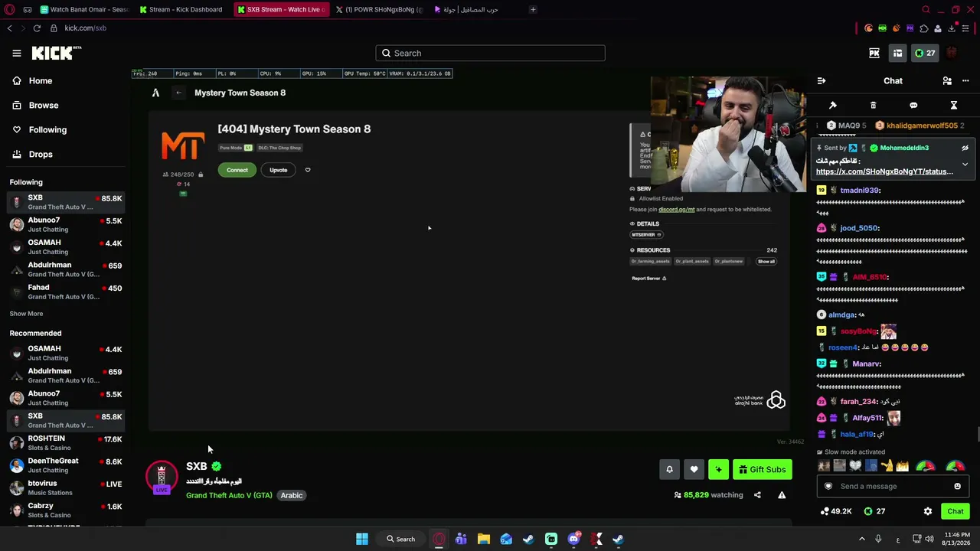Open the profile avatar menu
Viewport: 980px width, 551px height.
pyautogui.click(x=952, y=53)
